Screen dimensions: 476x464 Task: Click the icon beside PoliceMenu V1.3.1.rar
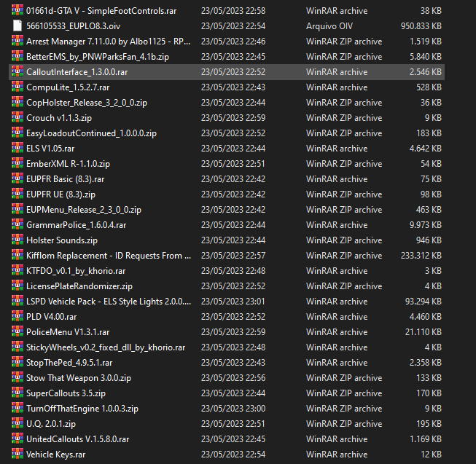pyautogui.click(x=17, y=331)
